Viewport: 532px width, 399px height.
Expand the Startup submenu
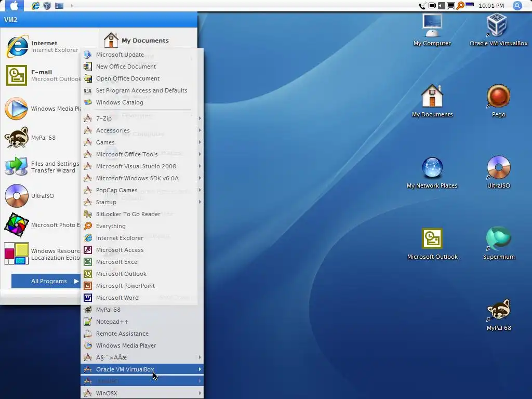point(142,202)
